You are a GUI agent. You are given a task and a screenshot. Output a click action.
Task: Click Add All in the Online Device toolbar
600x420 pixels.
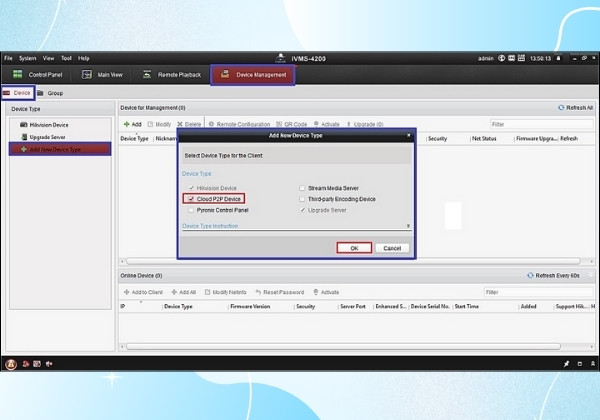(x=184, y=292)
